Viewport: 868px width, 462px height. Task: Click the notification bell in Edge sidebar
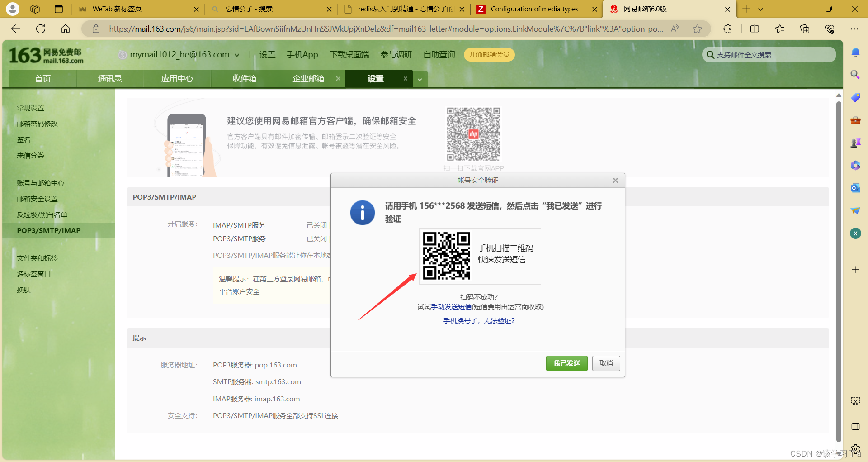pos(855,52)
